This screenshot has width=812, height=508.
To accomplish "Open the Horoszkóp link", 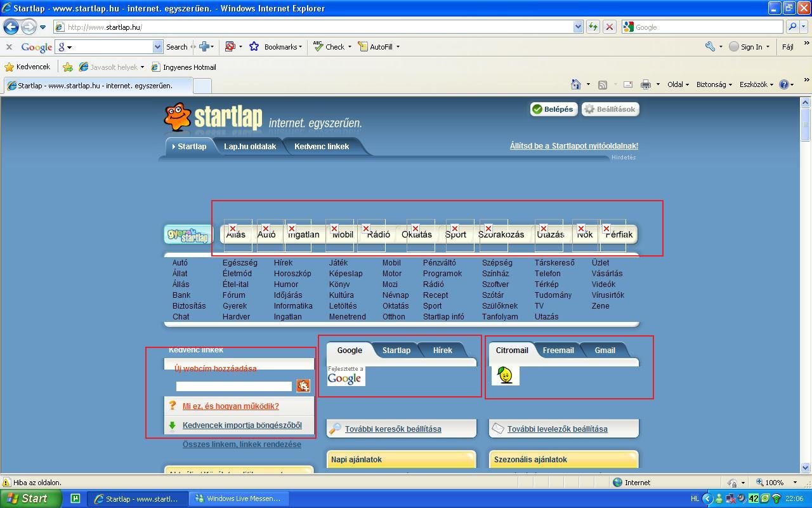I will pyautogui.click(x=292, y=274).
